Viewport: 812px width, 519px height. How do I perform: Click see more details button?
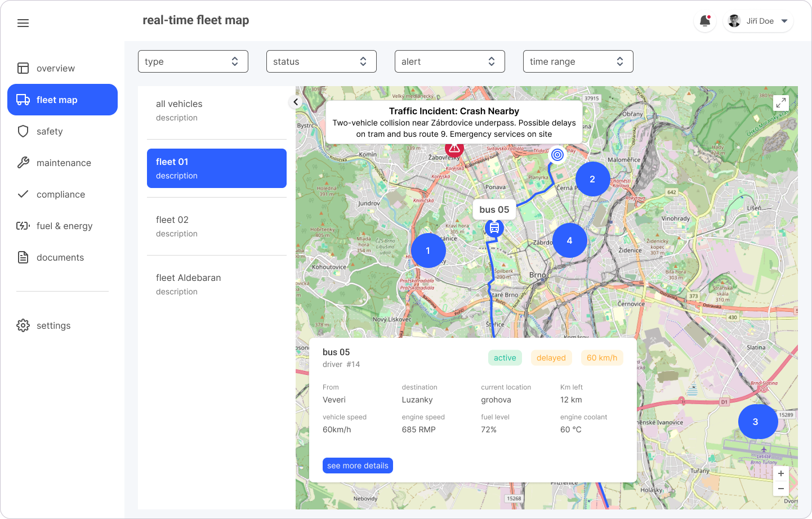[x=358, y=466]
